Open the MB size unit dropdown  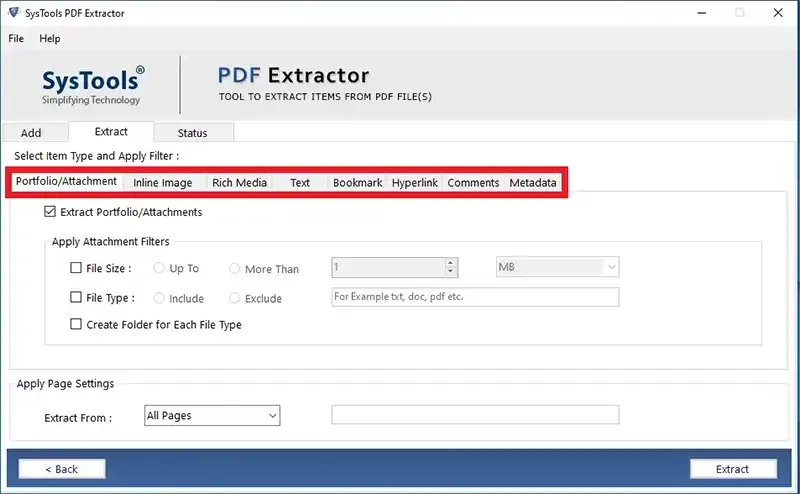558,268
